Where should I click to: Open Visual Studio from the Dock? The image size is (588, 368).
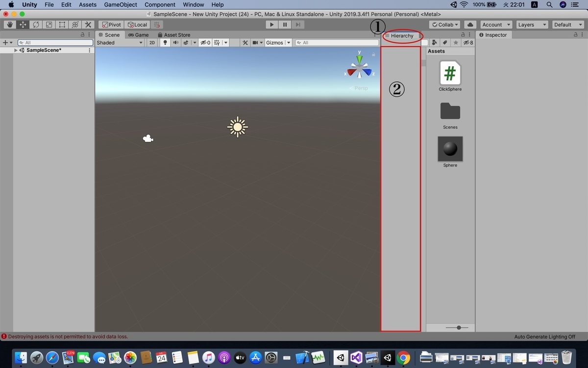coord(356,358)
